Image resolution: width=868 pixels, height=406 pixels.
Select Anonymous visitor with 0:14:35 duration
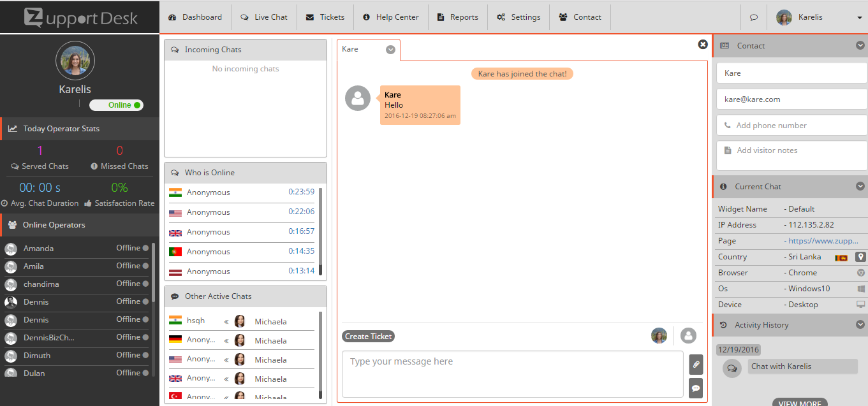coord(242,252)
